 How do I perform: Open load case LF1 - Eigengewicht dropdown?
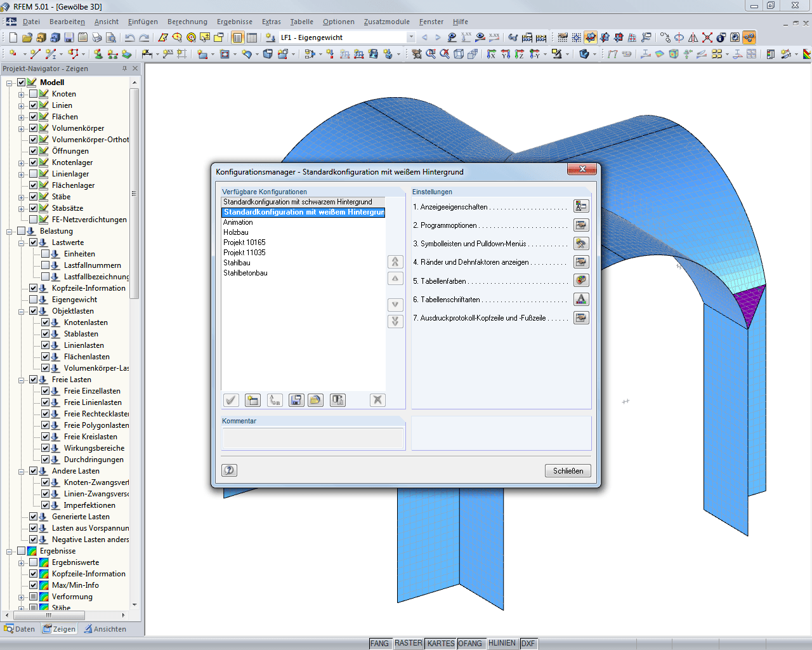(411, 37)
